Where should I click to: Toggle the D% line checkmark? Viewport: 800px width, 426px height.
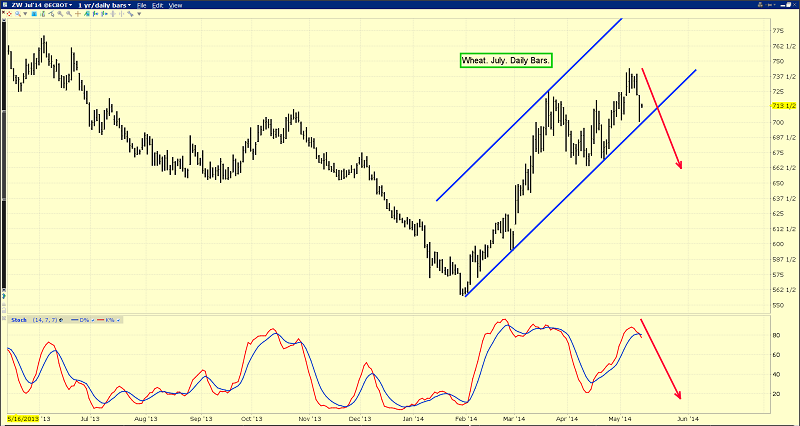(92, 320)
